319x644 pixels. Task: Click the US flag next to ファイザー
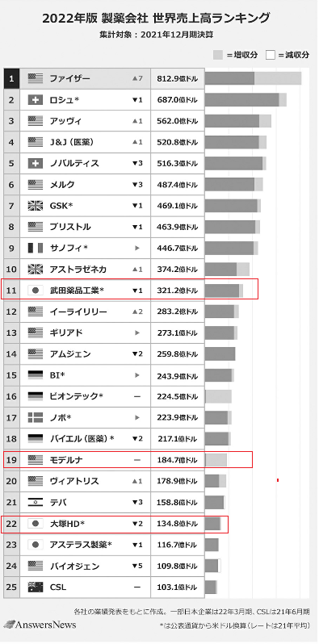(x=36, y=78)
